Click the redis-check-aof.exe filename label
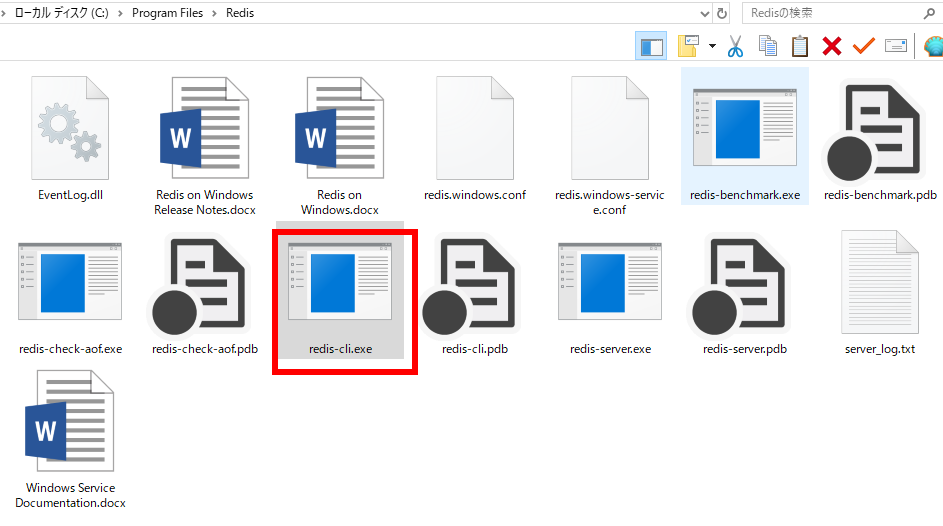The image size is (943, 526). pos(70,349)
